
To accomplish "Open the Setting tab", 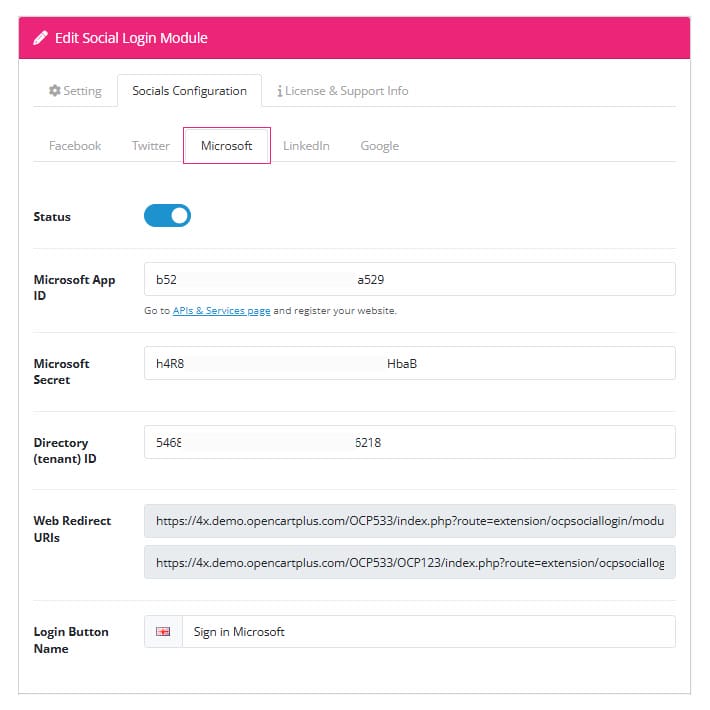I will (x=75, y=91).
